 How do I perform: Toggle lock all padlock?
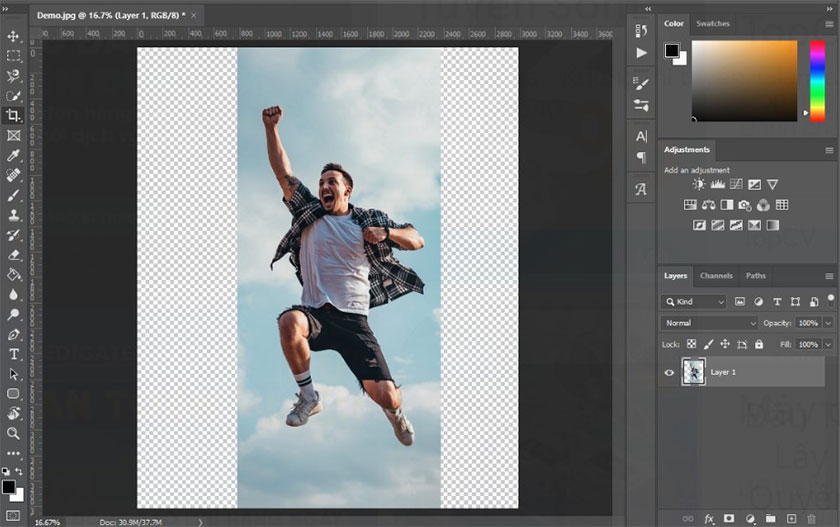(759, 344)
